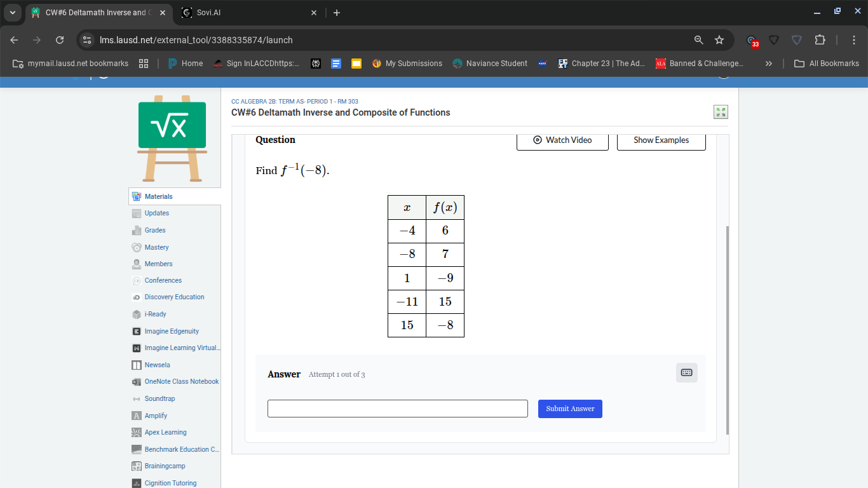Viewport: 868px width, 488px height.
Task: Reload the current page
Action: [x=59, y=39]
